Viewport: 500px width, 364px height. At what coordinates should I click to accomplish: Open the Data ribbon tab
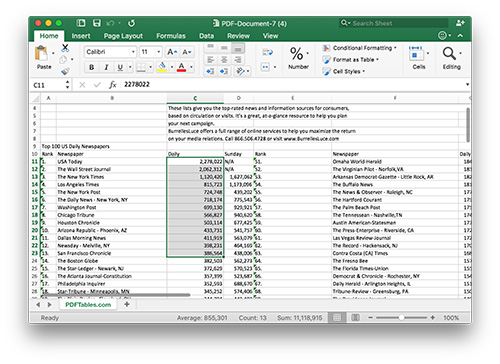[x=206, y=36]
